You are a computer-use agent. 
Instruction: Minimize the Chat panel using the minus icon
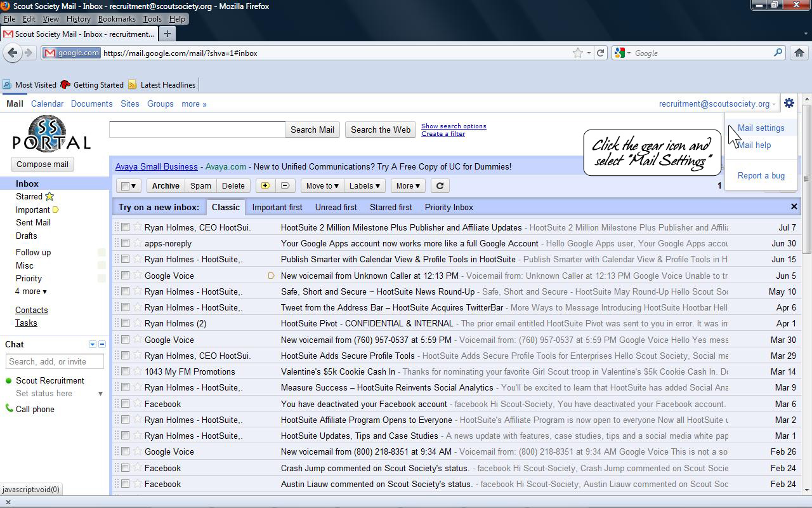pos(102,344)
